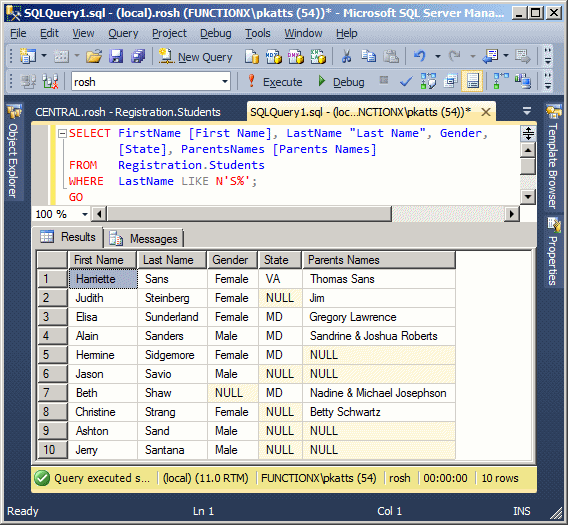Screen dimensions: 568x525
Task: Open the Query menu
Action: 123,33
